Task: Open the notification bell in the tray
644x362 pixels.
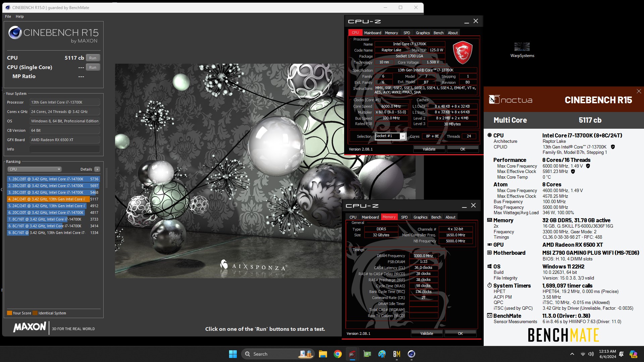Action: pos(622,354)
